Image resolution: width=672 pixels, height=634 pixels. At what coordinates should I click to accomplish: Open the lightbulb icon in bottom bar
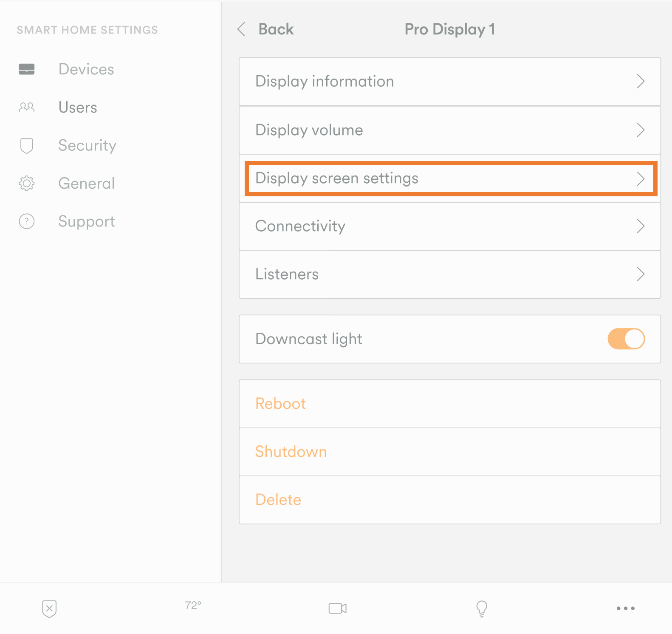(482, 609)
